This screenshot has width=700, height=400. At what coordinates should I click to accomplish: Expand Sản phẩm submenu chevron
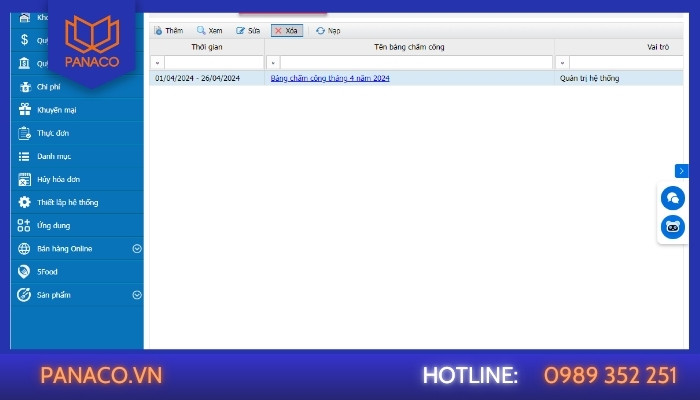tap(137, 295)
